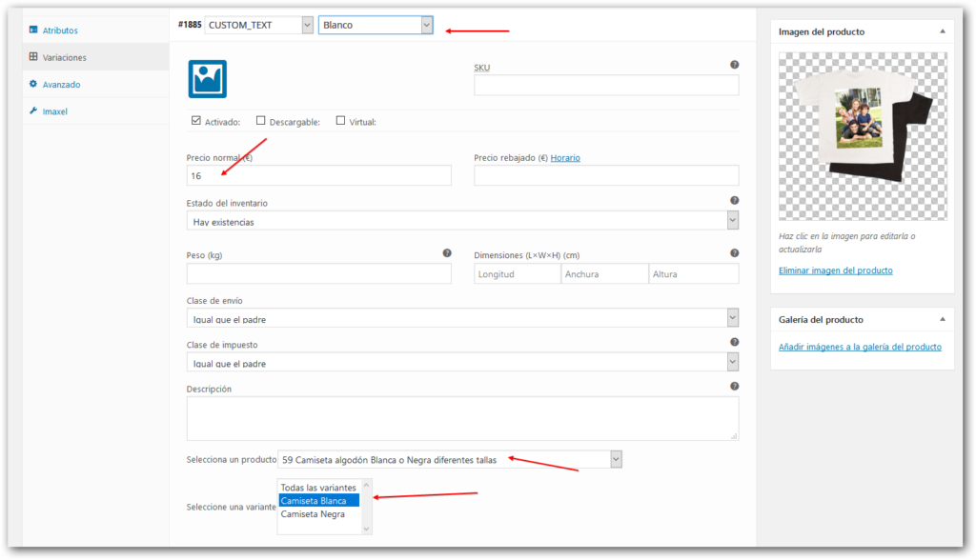
Task: Click the variation number #1885
Action: [x=190, y=25]
